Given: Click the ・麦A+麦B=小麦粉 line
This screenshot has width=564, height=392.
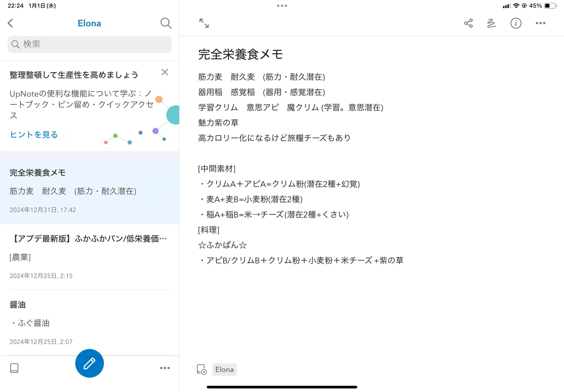Looking at the screenshot, I should click(251, 199).
